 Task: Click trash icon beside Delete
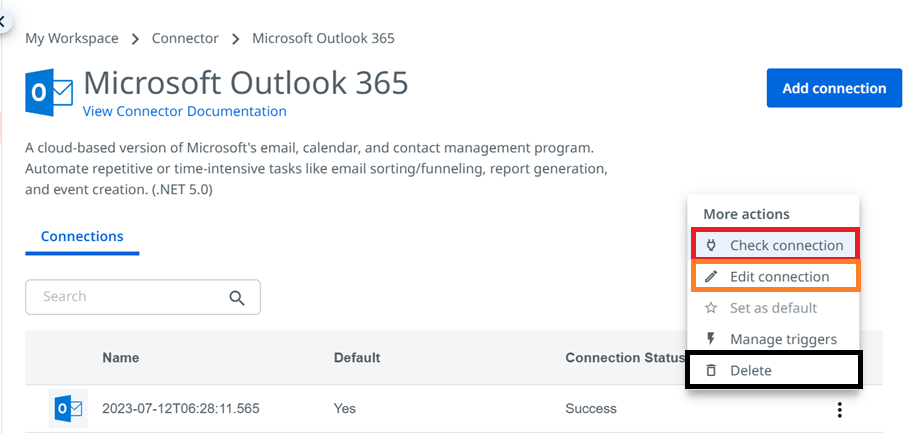[x=711, y=370]
